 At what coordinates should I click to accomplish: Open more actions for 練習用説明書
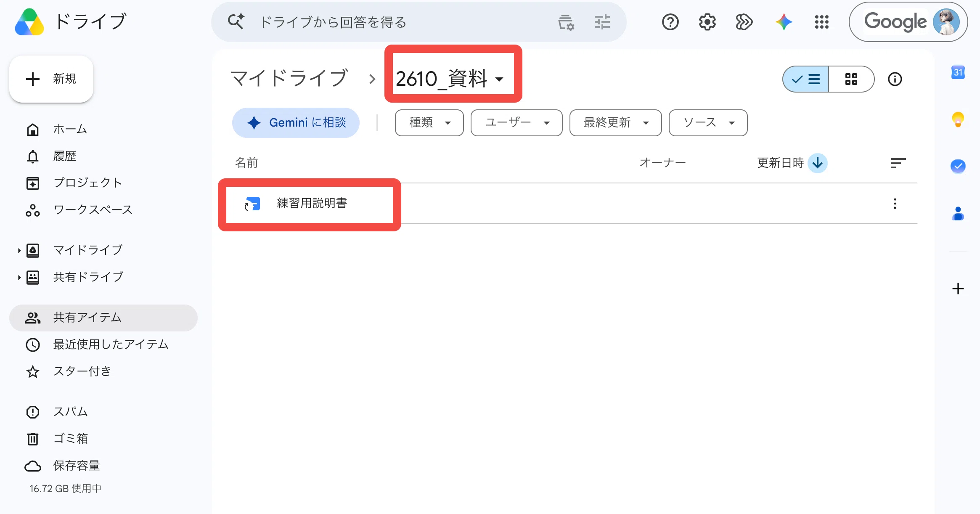click(895, 204)
